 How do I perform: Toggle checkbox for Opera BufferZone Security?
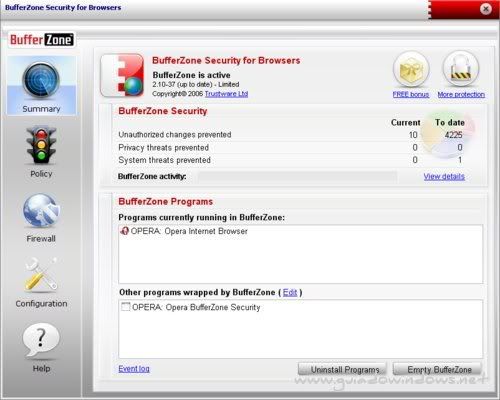tap(125, 307)
